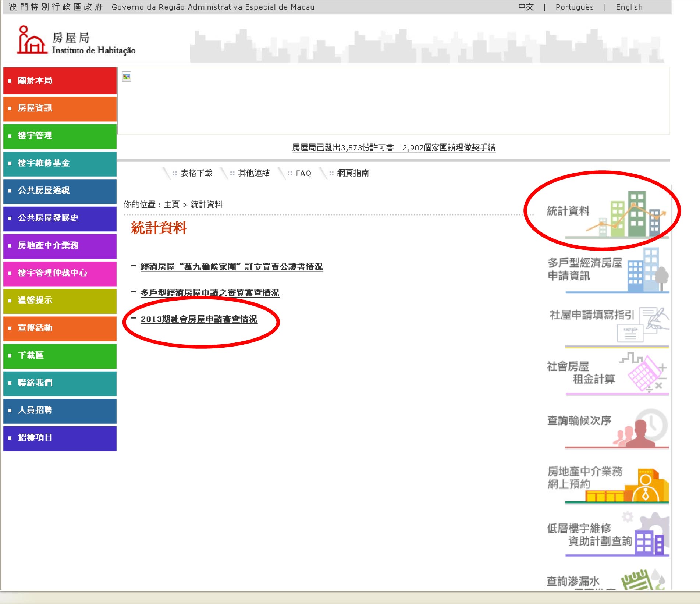Image resolution: width=700 pixels, height=604 pixels.
Task: Switch language to English
Action: point(629,7)
